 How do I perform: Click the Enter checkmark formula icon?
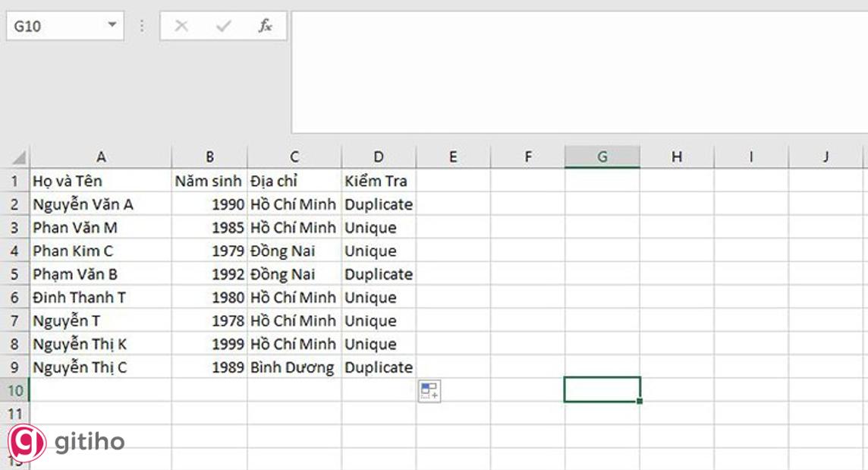[223, 26]
